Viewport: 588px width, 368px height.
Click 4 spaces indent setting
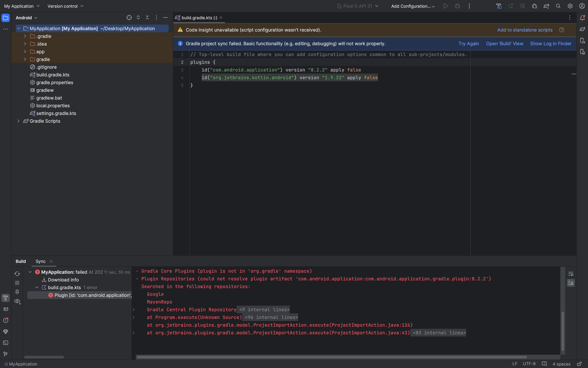(x=561, y=364)
